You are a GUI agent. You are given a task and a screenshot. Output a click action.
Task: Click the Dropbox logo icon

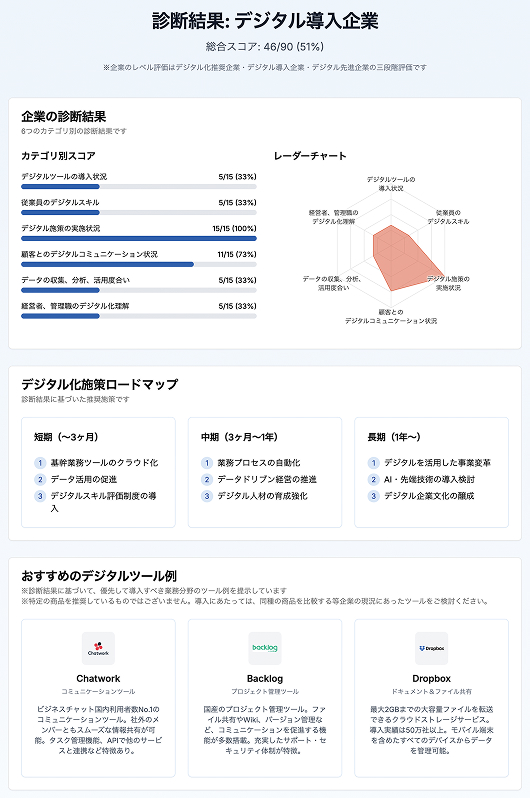(x=431, y=648)
